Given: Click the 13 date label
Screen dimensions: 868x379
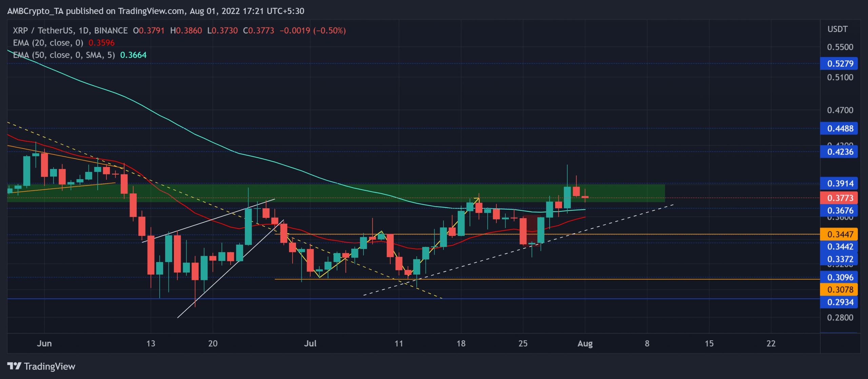Looking at the screenshot, I should pyautogui.click(x=151, y=343).
